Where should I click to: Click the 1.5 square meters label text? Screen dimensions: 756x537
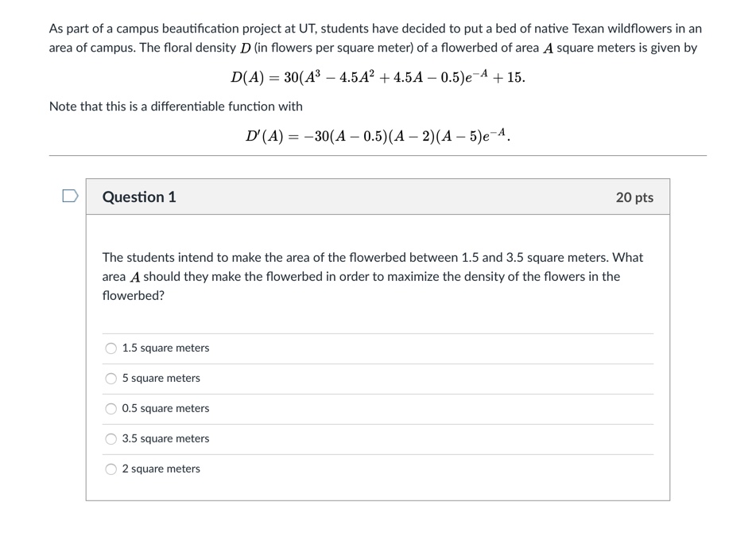click(165, 348)
